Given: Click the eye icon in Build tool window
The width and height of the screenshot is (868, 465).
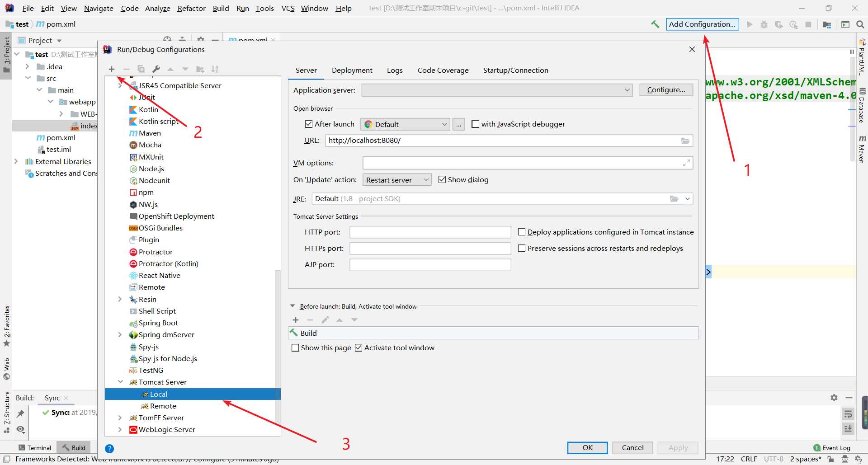Looking at the screenshot, I should 20,429.
